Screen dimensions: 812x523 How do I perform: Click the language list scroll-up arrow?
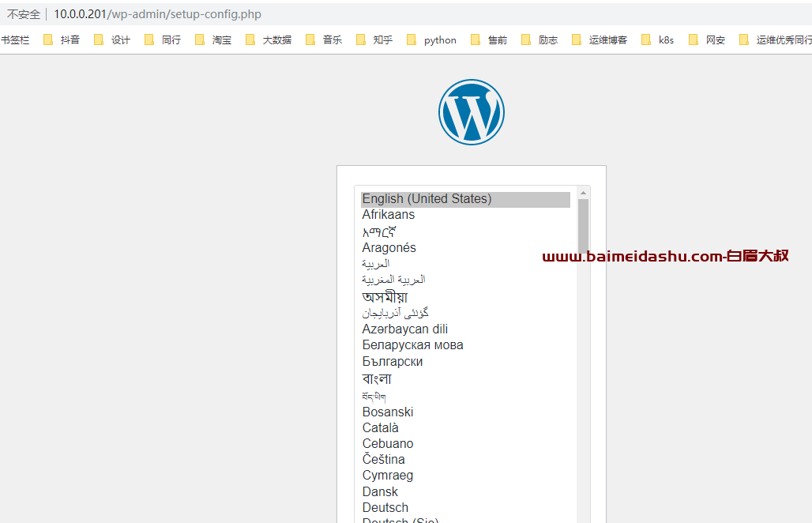[583, 193]
